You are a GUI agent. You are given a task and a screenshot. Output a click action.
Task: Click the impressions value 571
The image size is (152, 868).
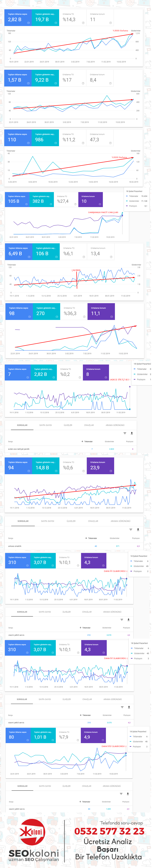[118, 546]
